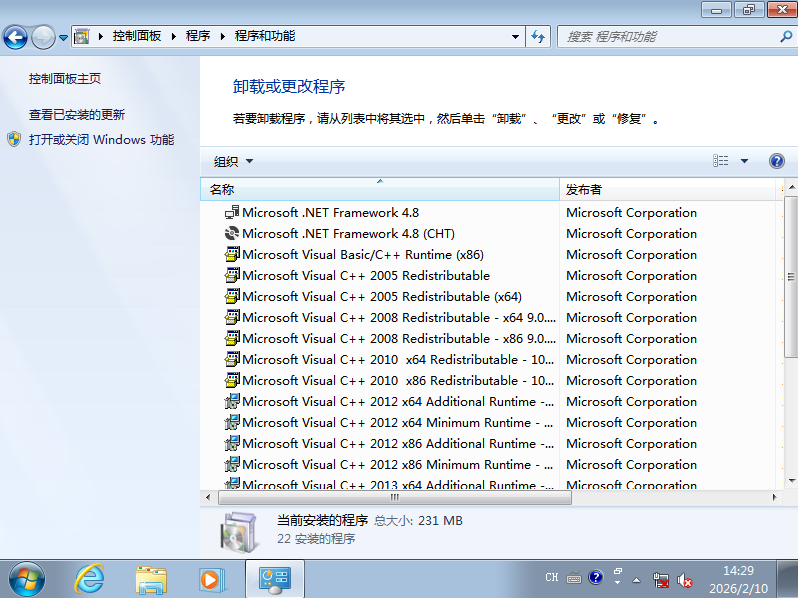This screenshot has height=598, width=798.
Task: Open Windows Explorer from taskbar
Action: pos(151,580)
